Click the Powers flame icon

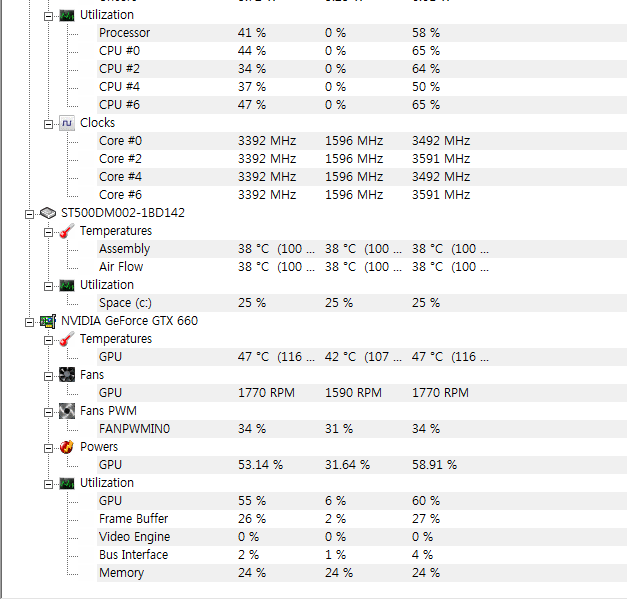click(67, 447)
